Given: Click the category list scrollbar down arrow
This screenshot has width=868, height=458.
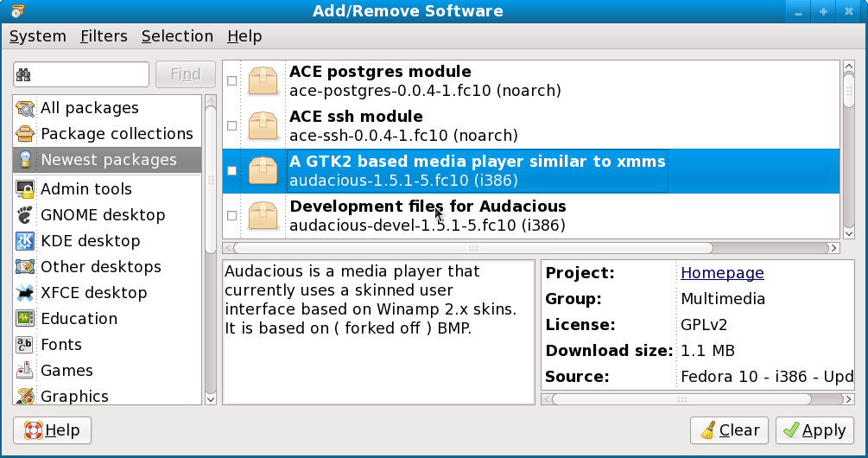Looking at the screenshot, I should point(211,398).
